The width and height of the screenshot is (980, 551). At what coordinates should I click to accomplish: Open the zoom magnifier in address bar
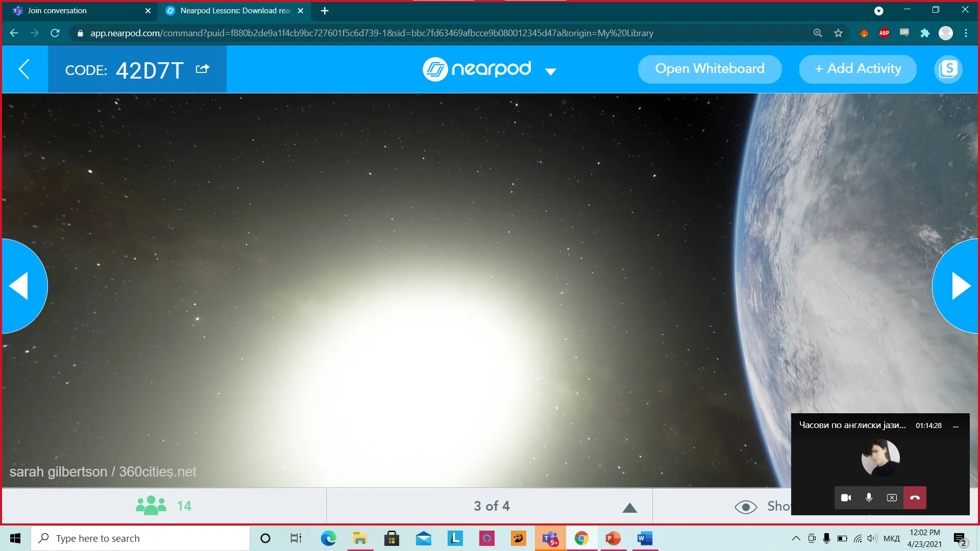[818, 33]
